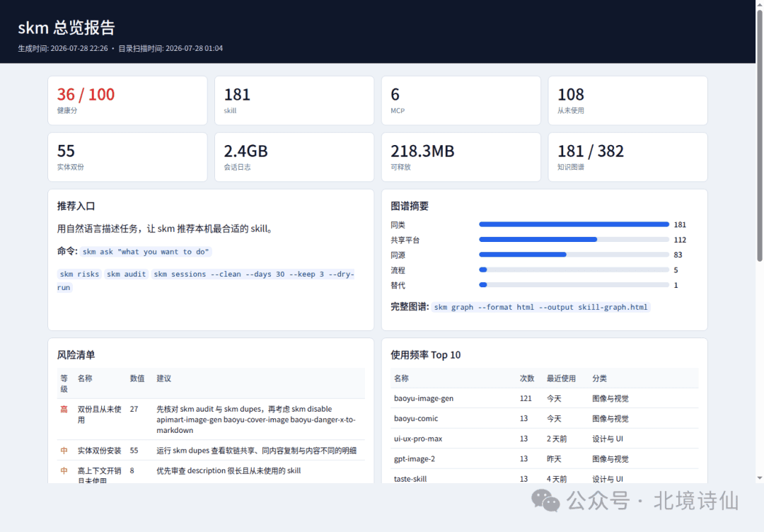Click the 使用频率 Top 10 heading

pyautogui.click(x=425, y=355)
